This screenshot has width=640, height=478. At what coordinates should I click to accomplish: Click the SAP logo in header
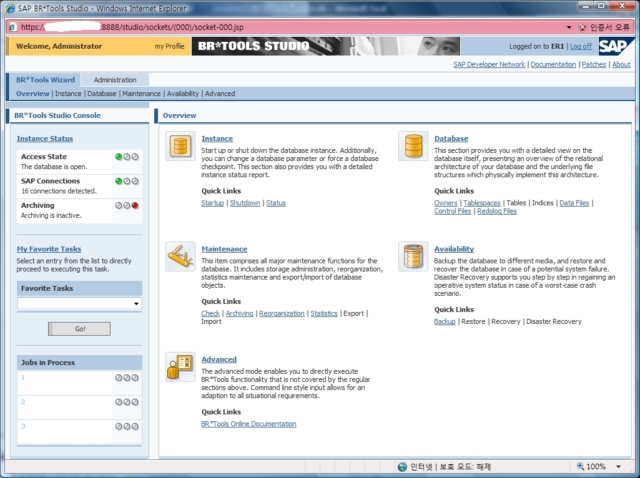tap(616, 46)
